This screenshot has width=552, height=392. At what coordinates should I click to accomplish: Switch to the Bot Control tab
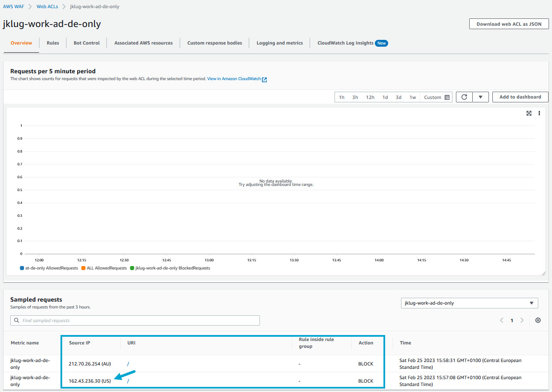point(86,43)
